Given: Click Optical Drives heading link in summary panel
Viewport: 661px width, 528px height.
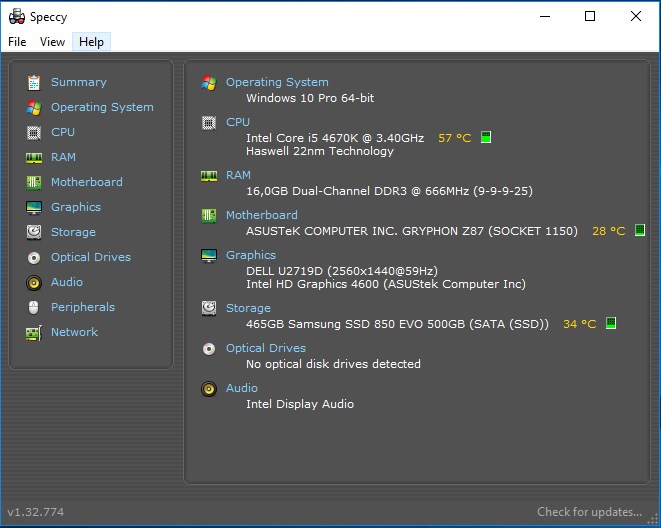Looking at the screenshot, I should click(x=266, y=348).
